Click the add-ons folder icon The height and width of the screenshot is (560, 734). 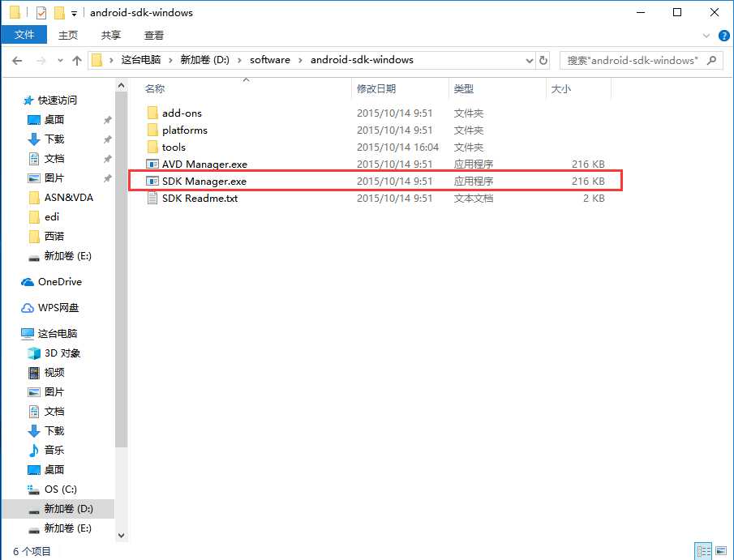tap(152, 113)
